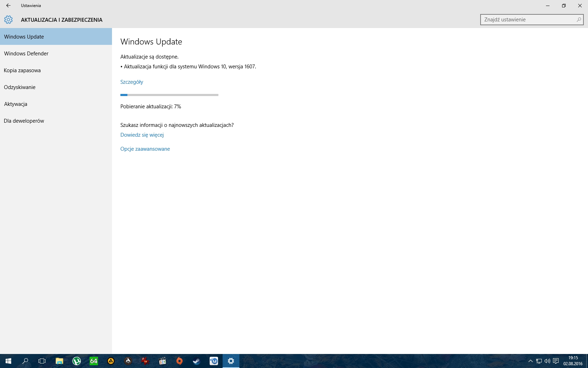588x368 pixels.
Task: Click the Windows Update page heading
Action: [151, 42]
